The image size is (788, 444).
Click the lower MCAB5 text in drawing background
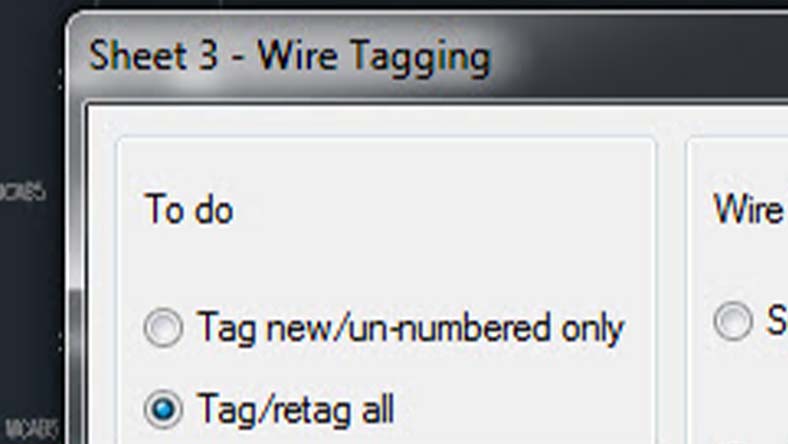(31, 429)
